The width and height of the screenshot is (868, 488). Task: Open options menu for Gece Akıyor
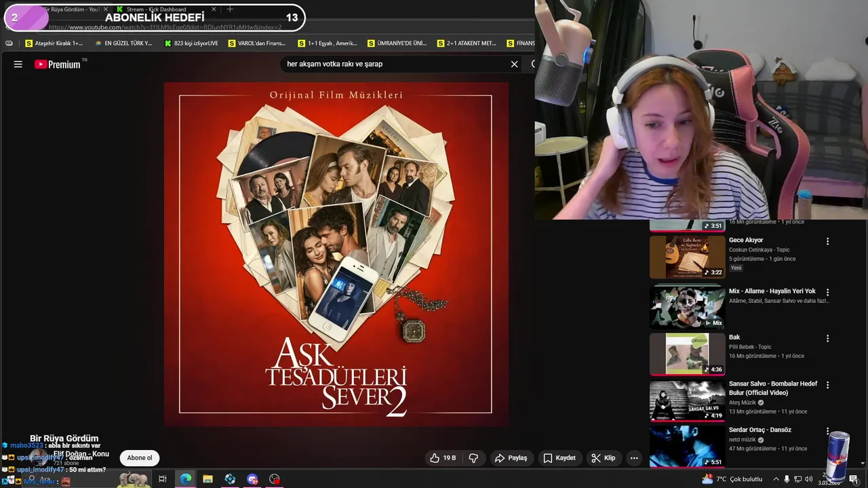pos(827,241)
